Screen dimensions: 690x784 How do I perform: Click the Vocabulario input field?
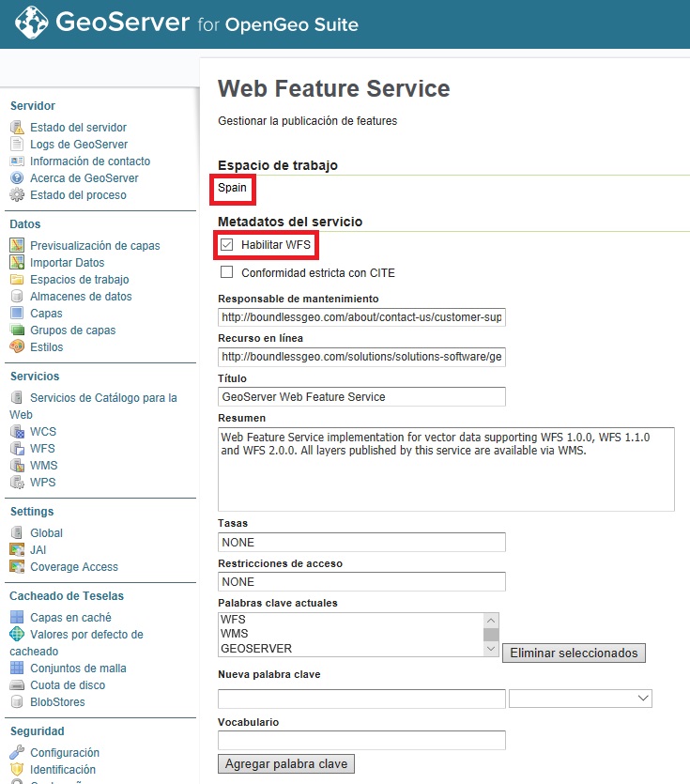tap(361, 741)
